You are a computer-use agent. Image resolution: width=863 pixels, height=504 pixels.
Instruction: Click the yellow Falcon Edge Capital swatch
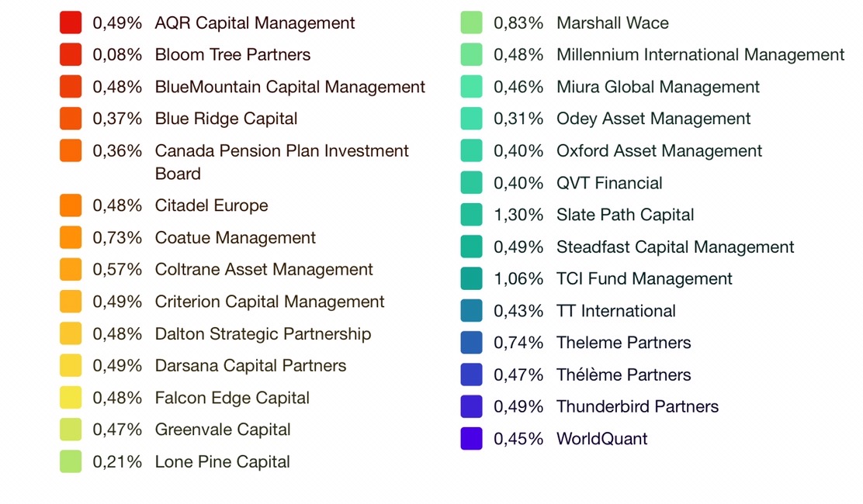[x=71, y=398]
